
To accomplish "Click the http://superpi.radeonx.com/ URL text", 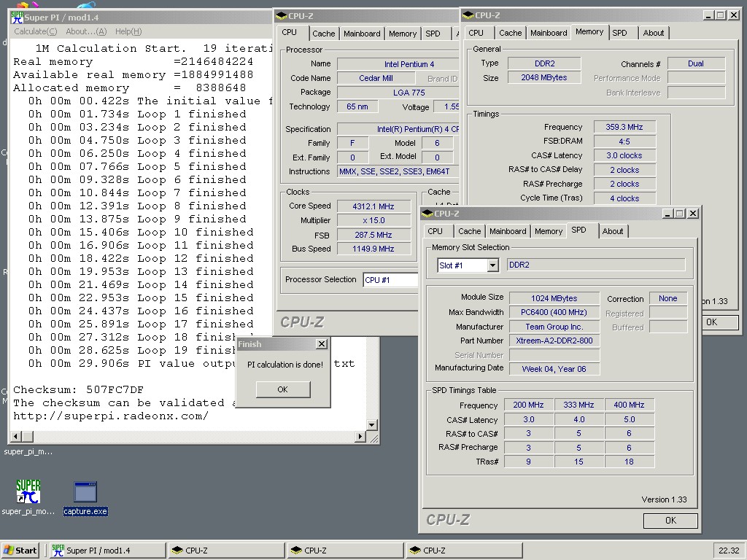I will [x=111, y=416].
